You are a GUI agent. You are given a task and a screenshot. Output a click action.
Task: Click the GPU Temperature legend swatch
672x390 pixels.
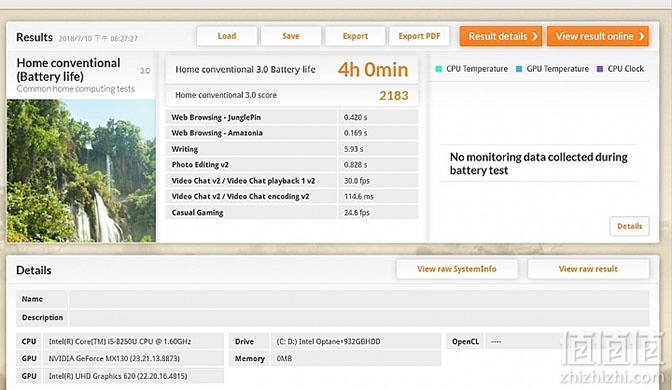[519, 69]
